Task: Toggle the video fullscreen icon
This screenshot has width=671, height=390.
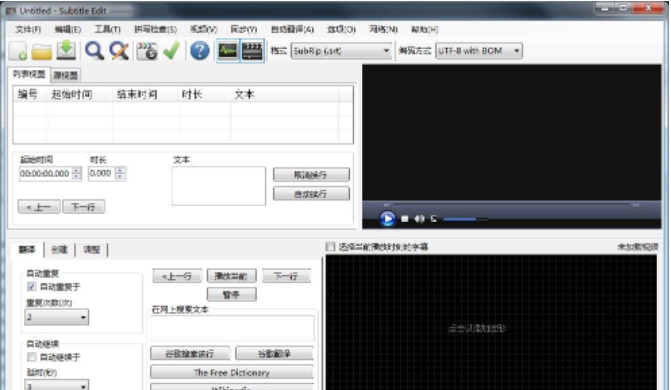Action: (433, 219)
